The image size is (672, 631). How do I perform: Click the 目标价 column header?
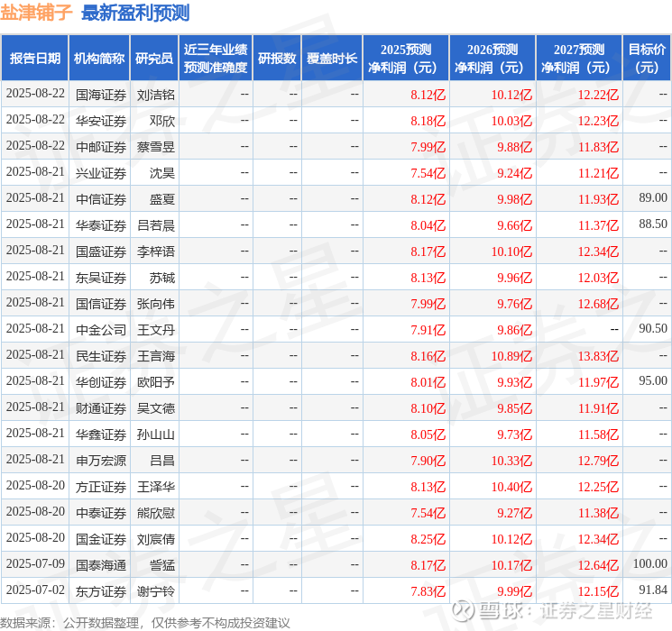(647, 59)
